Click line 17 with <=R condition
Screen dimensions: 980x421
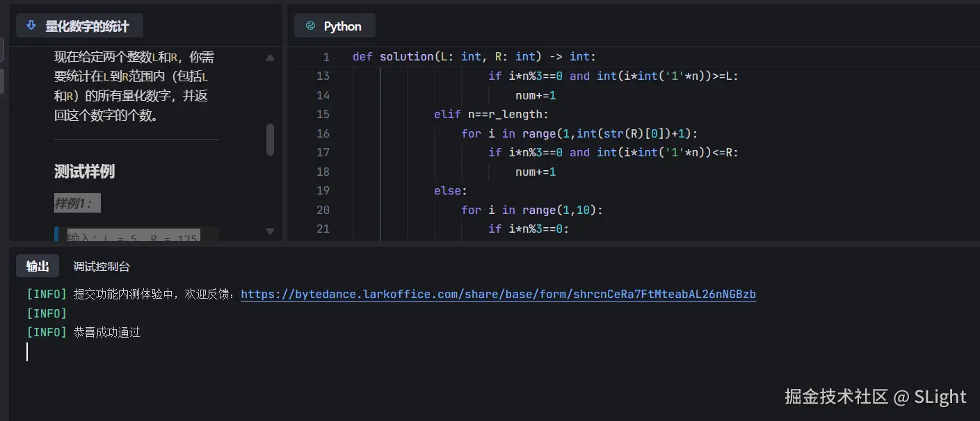click(x=613, y=152)
